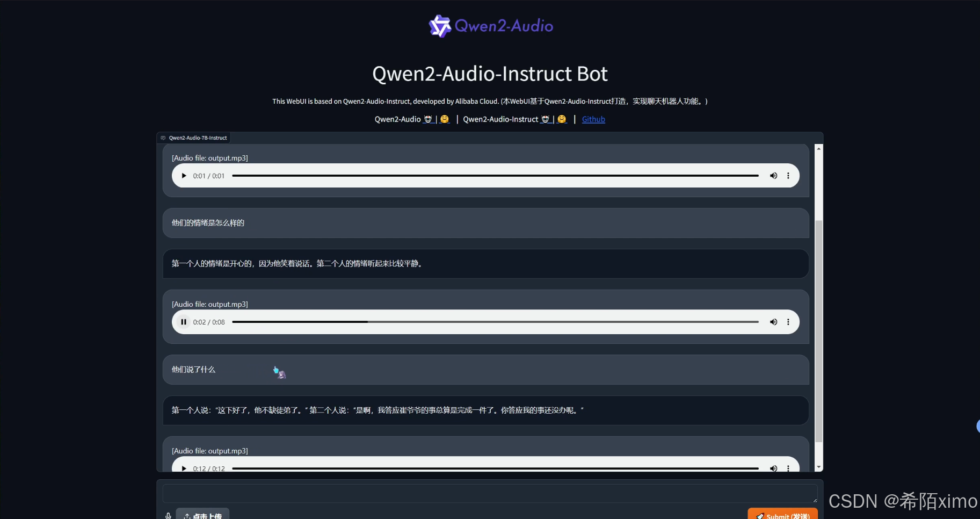Click the chat icon in Qwen2-Audio-7B-Instruct label
The image size is (980, 519).
tap(163, 138)
